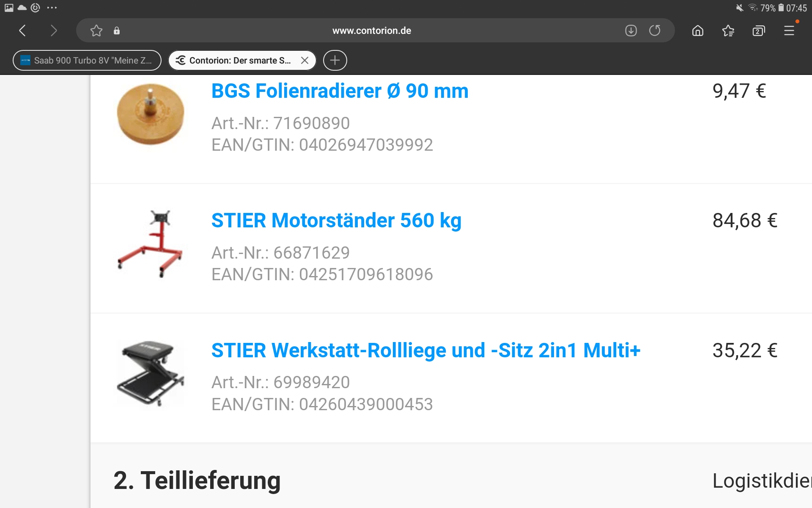Open the bookmarks list icon
Viewport: 812px width, 508px height.
click(x=728, y=30)
